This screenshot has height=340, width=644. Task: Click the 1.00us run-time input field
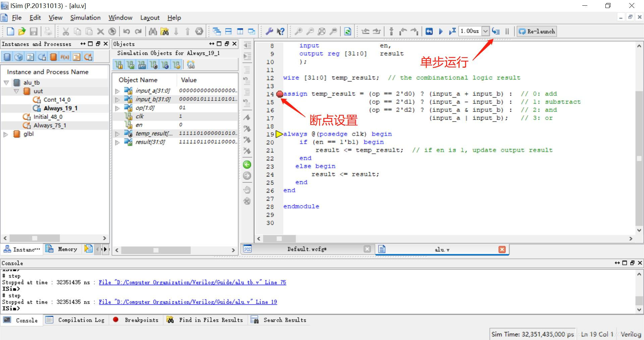pyautogui.click(x=470, y=31)
